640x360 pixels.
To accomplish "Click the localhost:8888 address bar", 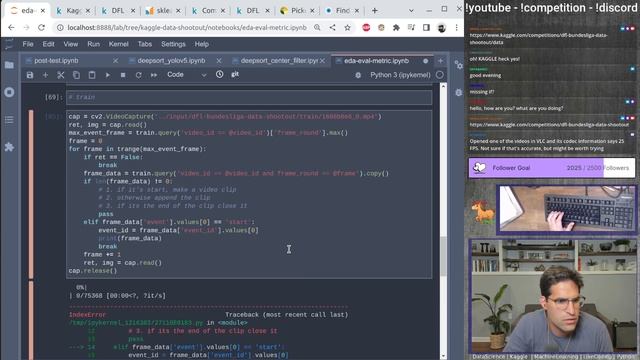I will pos(187,27).
